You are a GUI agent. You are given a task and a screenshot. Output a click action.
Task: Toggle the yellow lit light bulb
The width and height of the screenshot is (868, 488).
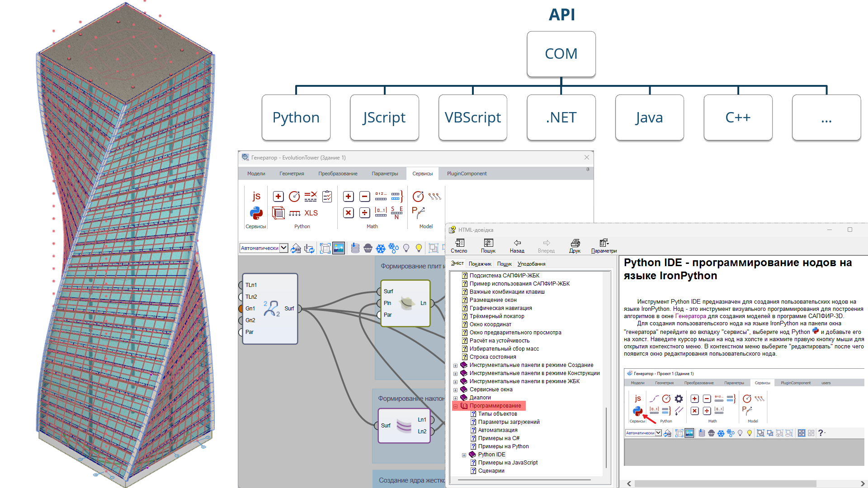(419, 248)
